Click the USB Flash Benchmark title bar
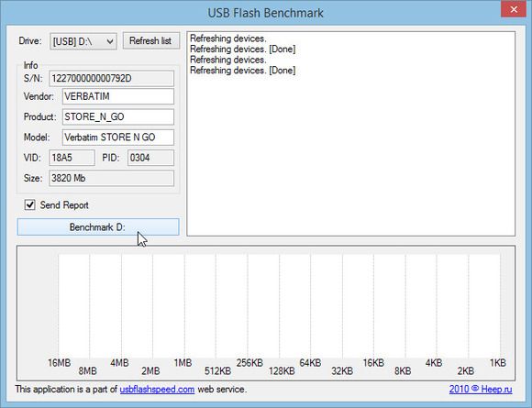Viewport: 532px width, 408px height. (266, 13)
